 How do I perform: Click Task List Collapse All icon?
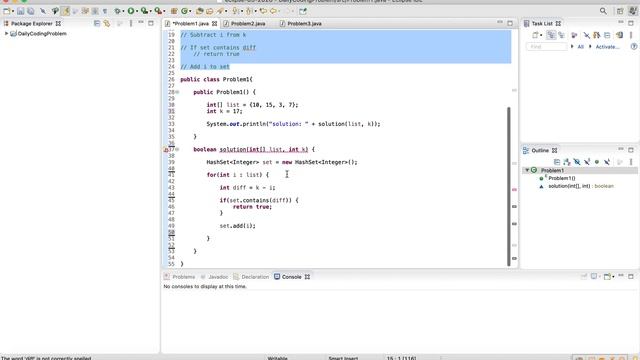point(607,35)
